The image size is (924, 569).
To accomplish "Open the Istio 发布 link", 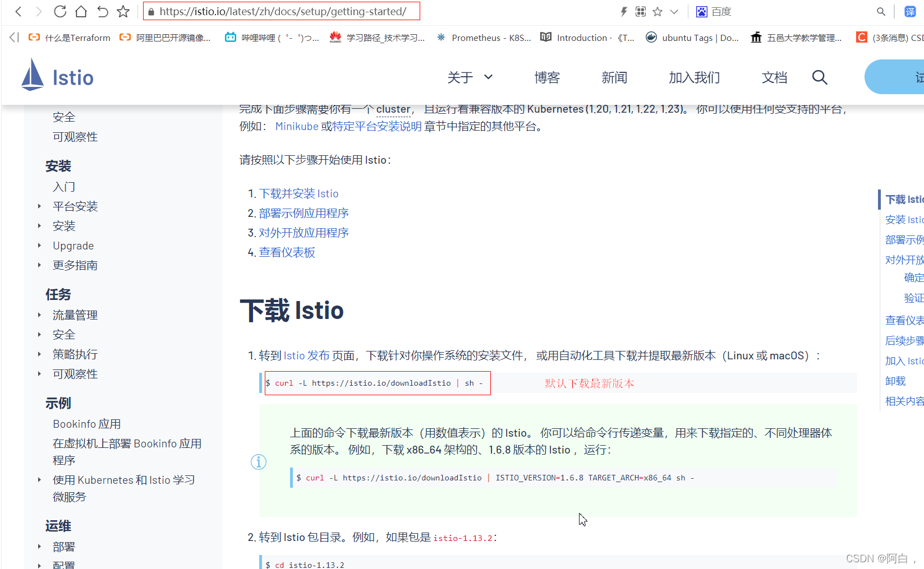I will coord(306,355).
